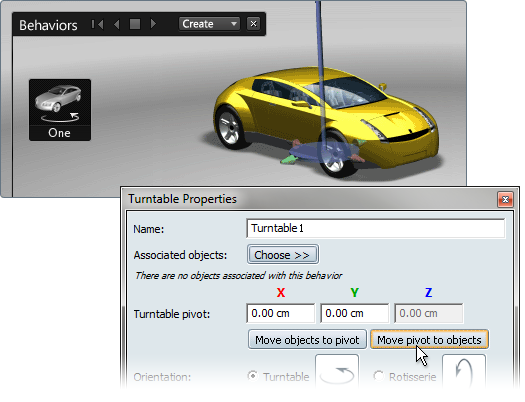Viewport: 525px width, 402px height.
Task: Step back one behavior frame
Action: 116,24
